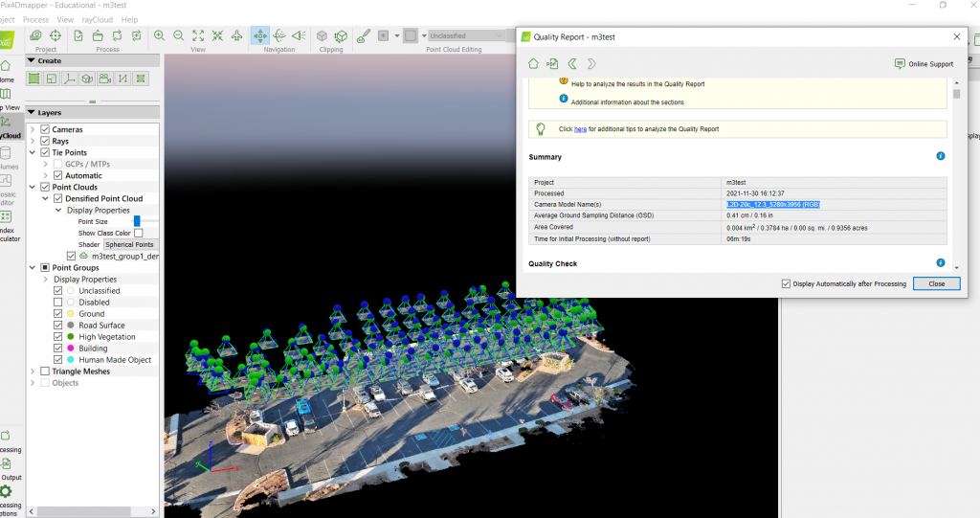Click the zoom in magnifier icon
This screenshot has height=518, width=980.
click(159, 35)
